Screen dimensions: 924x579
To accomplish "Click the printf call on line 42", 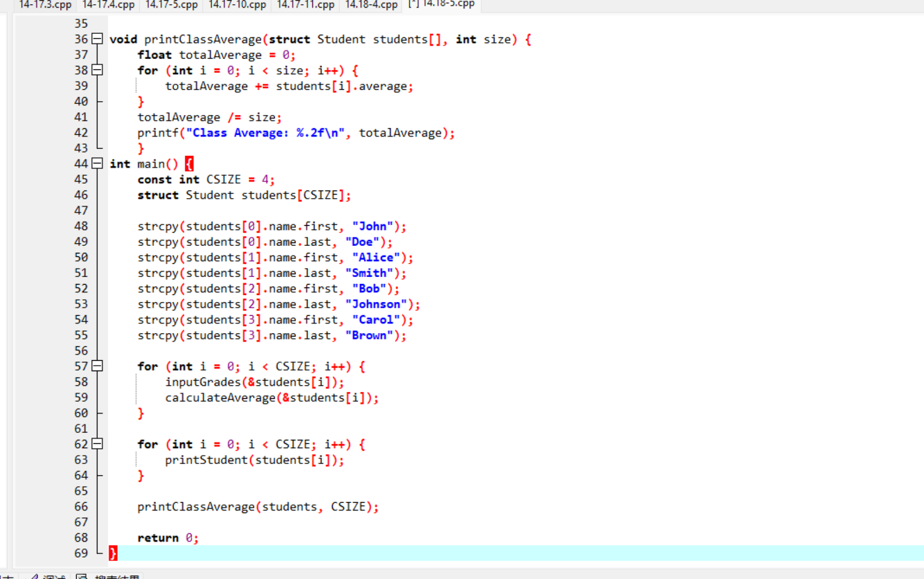I will point(296,133).
